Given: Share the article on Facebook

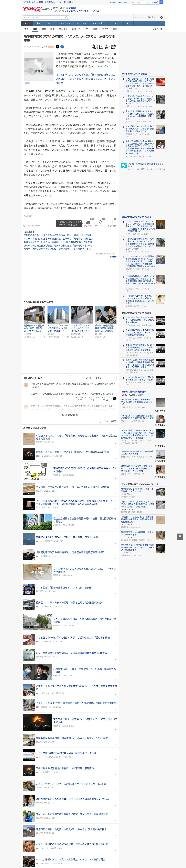Looking at the screenshot, I should 62,47.
